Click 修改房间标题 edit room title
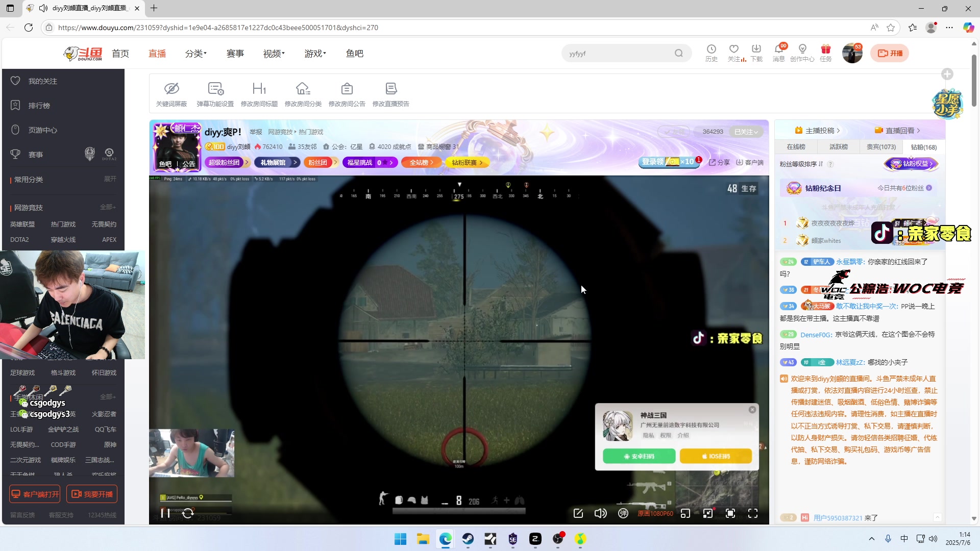Viewport: 980px width, 551px height. click(x=259, y=94)
